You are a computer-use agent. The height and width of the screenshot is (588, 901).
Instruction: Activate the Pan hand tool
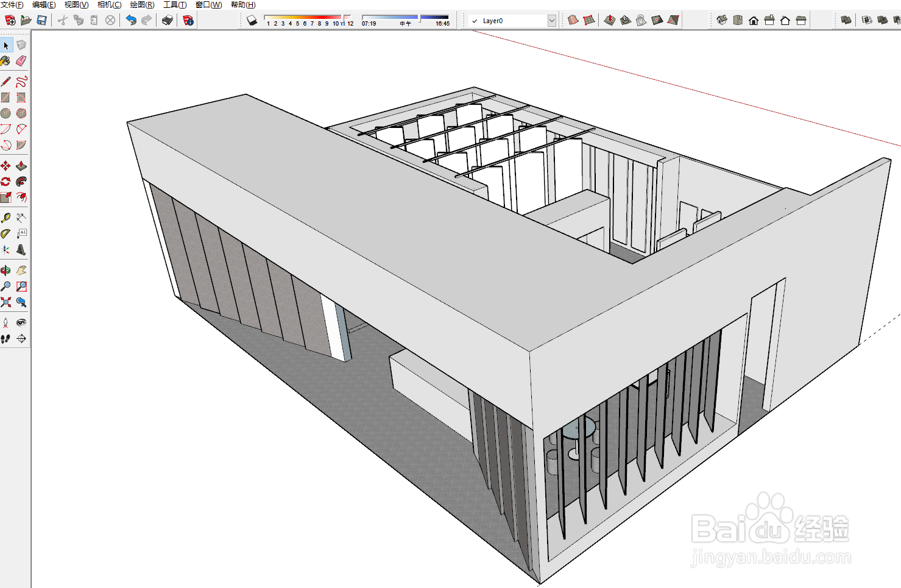21,270
